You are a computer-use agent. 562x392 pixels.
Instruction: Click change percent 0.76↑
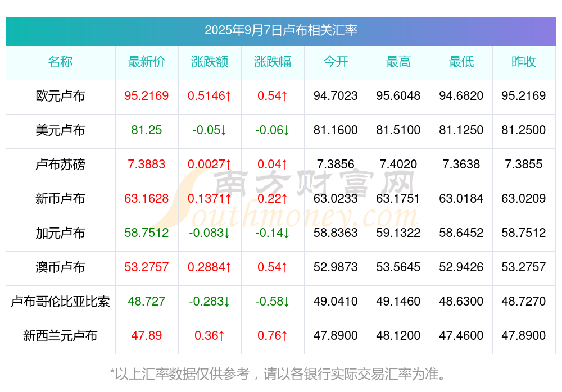click(273, 335)
